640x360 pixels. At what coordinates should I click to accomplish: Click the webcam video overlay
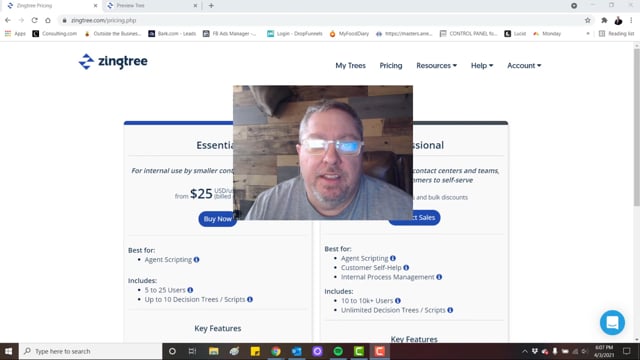[323, 153]
